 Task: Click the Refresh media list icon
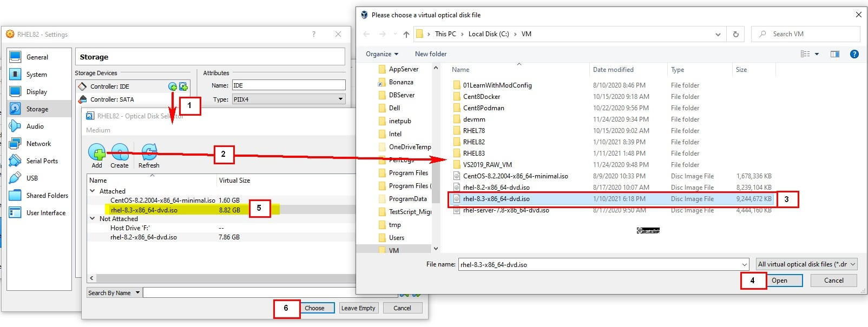pos(149,152)
